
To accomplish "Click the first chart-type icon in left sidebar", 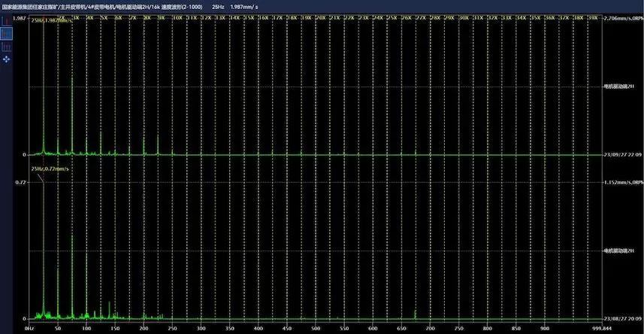I will click(x=8, y=20).
